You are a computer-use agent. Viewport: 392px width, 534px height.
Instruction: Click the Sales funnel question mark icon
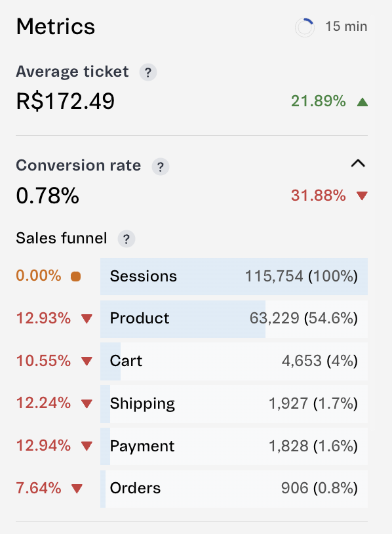(x=127, y=239)
